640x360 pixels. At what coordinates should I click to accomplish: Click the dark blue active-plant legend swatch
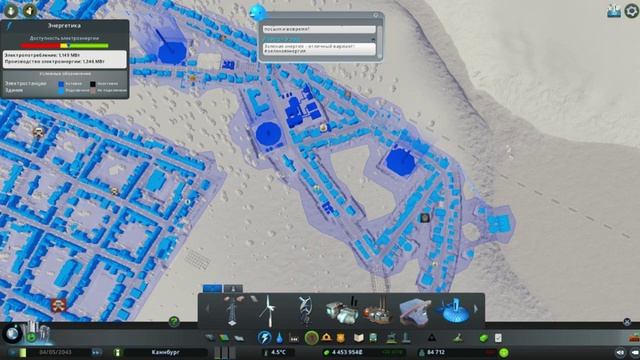[61, 84]
